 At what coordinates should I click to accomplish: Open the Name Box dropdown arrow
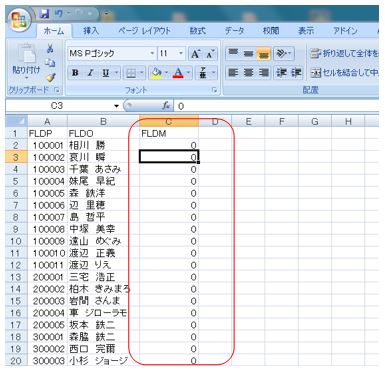click(x=116, y=106)
